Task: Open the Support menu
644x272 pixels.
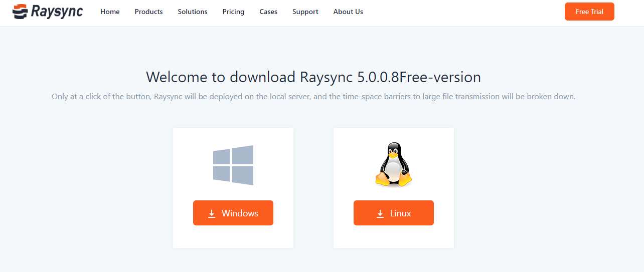Action: click(x=305, y=12)
